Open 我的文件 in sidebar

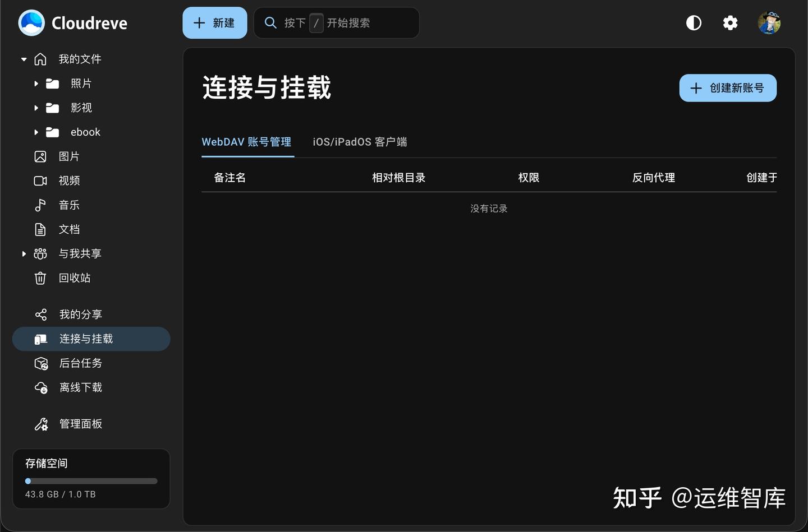coord(80,59)
